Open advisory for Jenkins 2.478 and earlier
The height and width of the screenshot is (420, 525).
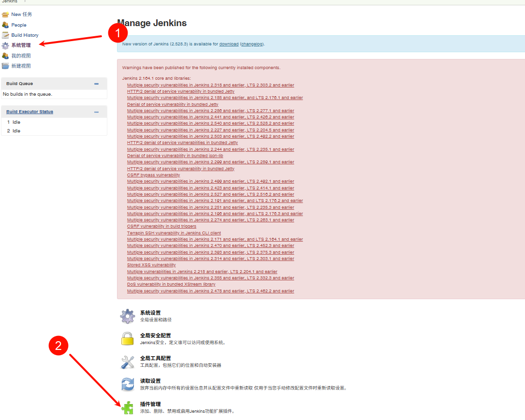tap(210, 291)
